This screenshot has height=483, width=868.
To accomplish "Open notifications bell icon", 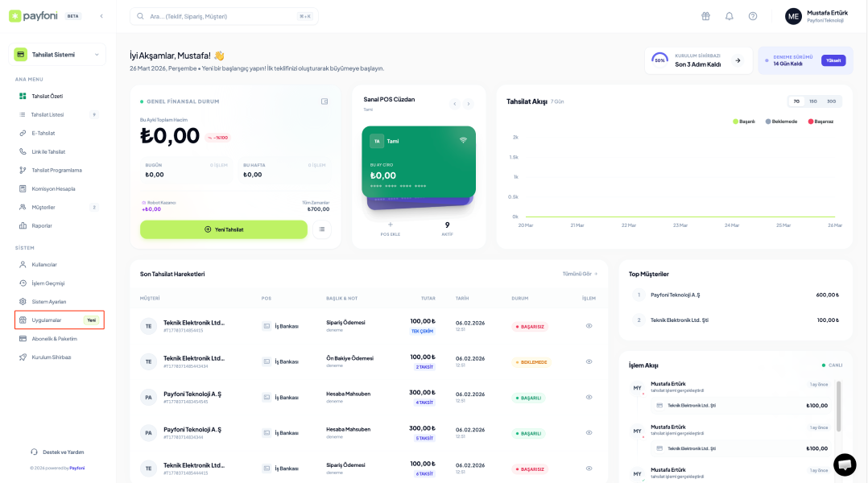I will click(x=730, y=16).
